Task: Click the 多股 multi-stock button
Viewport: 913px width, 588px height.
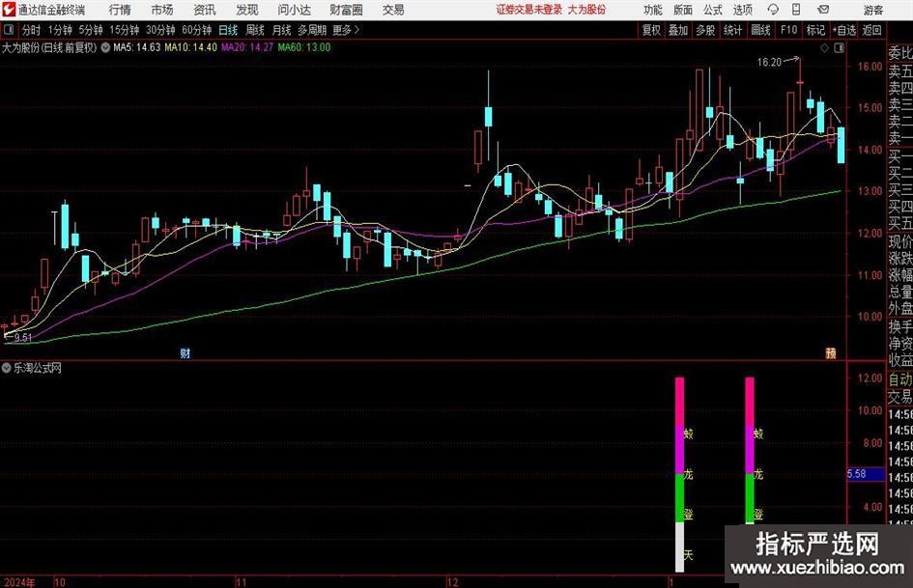Action: [x=705, y=30]
